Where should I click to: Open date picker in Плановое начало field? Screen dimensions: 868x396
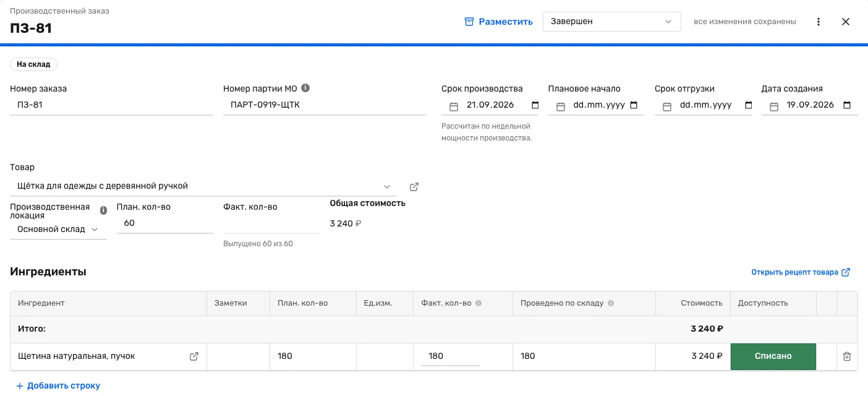[634, 105]
